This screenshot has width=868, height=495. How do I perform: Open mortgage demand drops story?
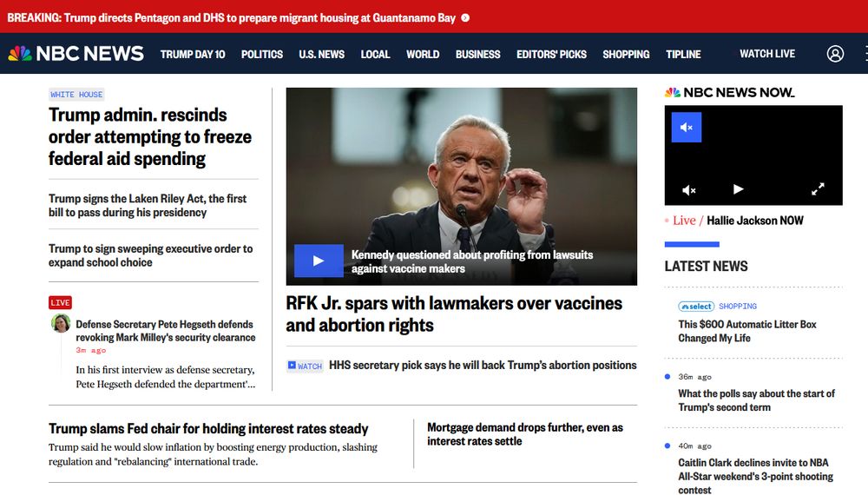click(525, 434)
